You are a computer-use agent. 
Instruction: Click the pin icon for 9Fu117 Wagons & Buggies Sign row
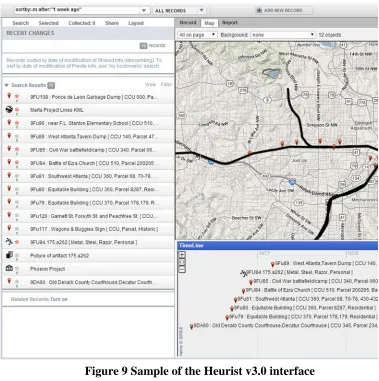[9, 228]
